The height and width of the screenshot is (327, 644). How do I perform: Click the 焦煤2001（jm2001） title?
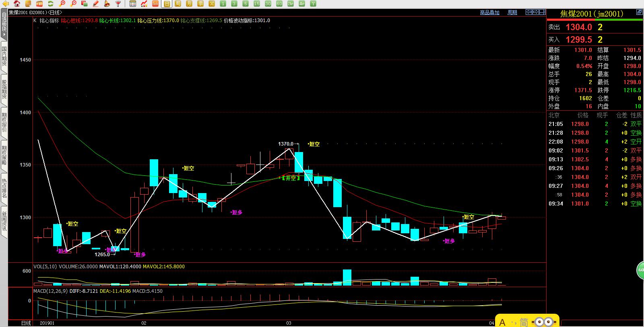click(x=591, y=14)
